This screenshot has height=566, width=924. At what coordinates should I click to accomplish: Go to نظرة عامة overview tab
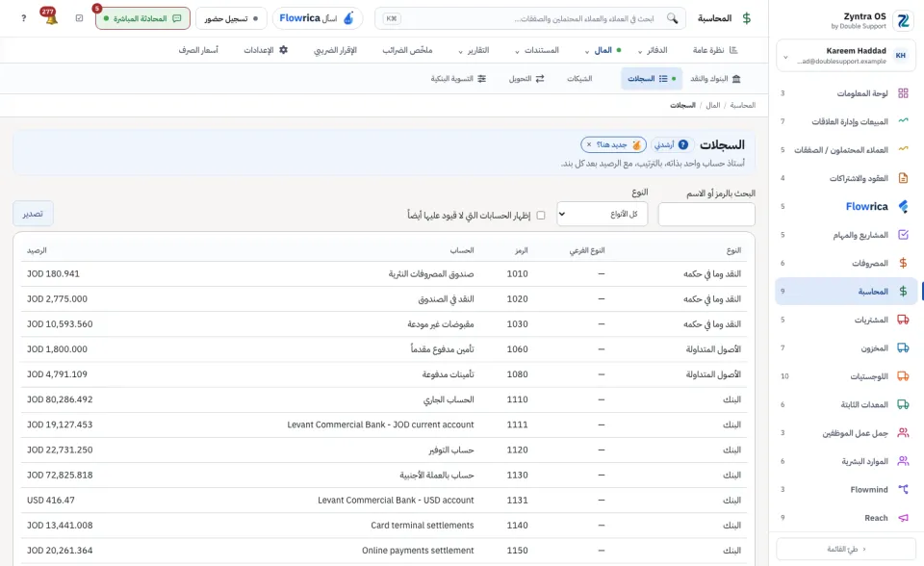coord(715,50)
